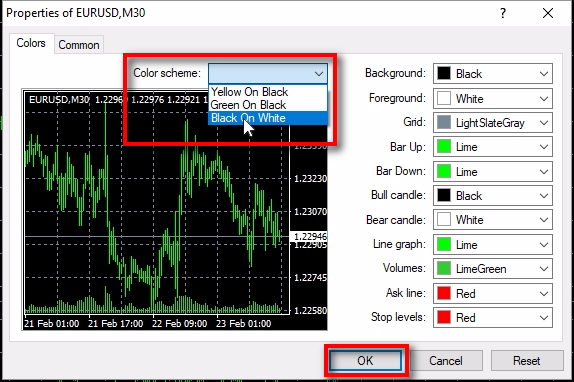
Task: Click the Grid LightSlateGray color swatch
Action: click(x=444, y=123)
